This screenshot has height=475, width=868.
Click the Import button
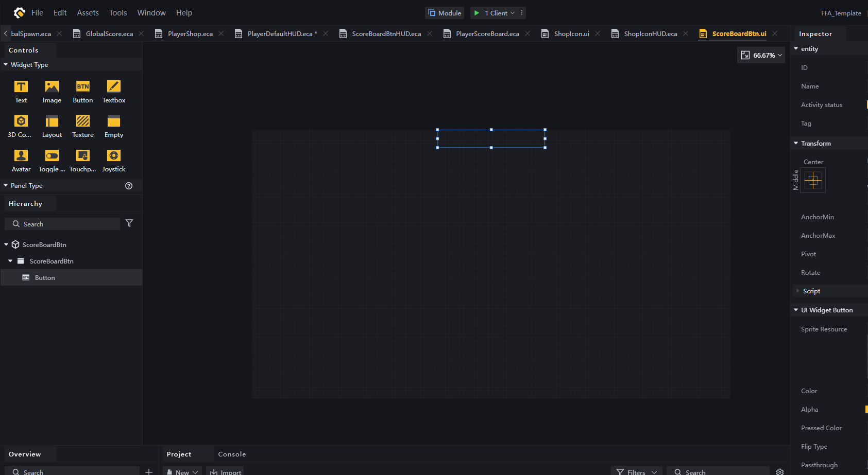(x=226, y=471)
